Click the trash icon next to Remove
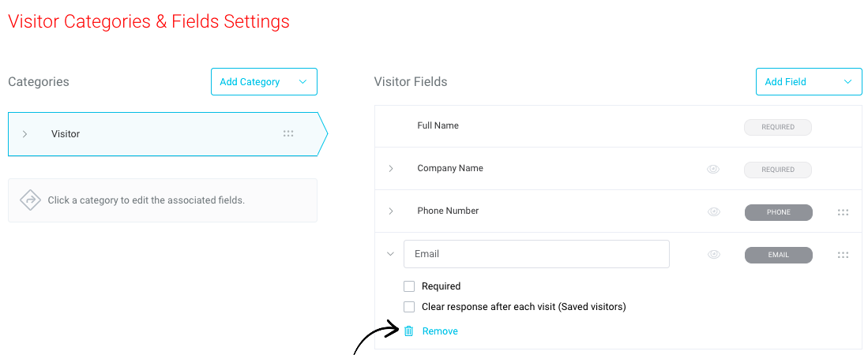The height and width of the screenshot is (355, 868). pos(408,331)
